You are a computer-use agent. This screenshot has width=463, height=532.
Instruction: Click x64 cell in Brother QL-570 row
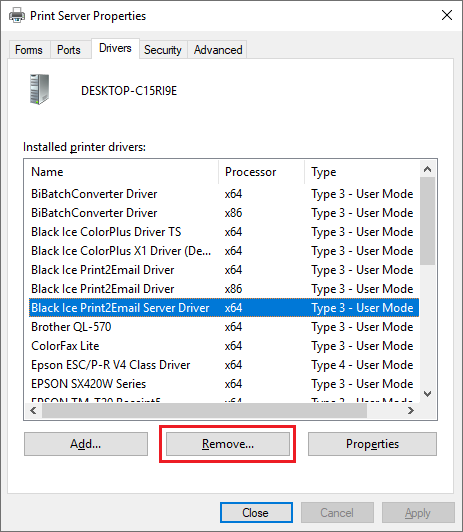(x=233, y=327)
